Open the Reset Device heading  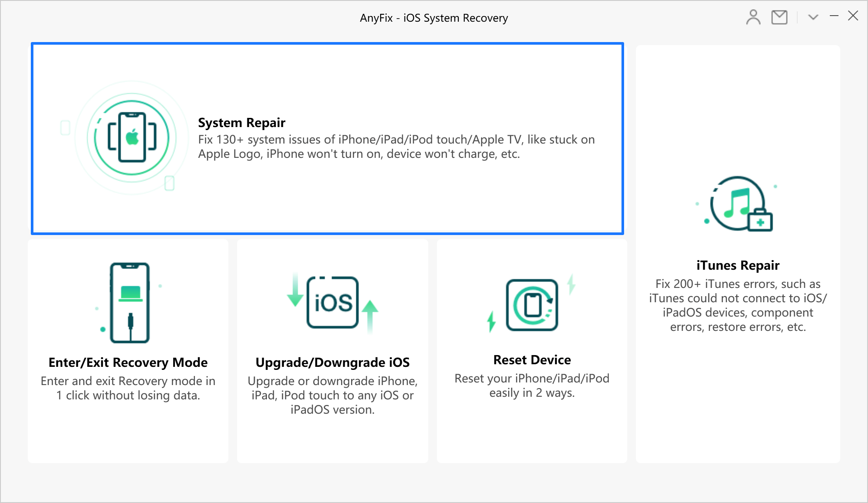pos(532,360)
